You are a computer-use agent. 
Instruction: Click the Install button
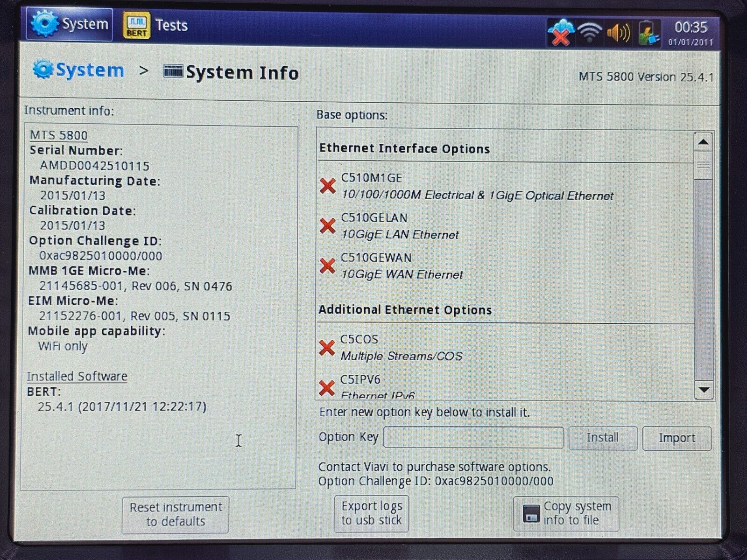(x=603, y=438)
